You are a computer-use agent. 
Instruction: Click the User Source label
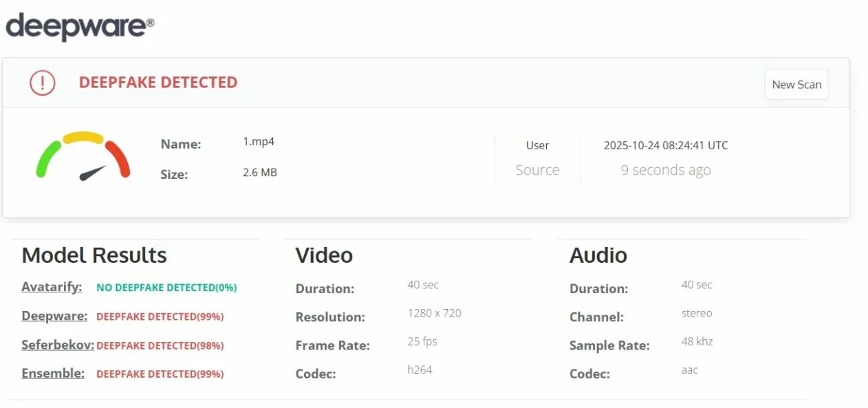pos(537,158)
